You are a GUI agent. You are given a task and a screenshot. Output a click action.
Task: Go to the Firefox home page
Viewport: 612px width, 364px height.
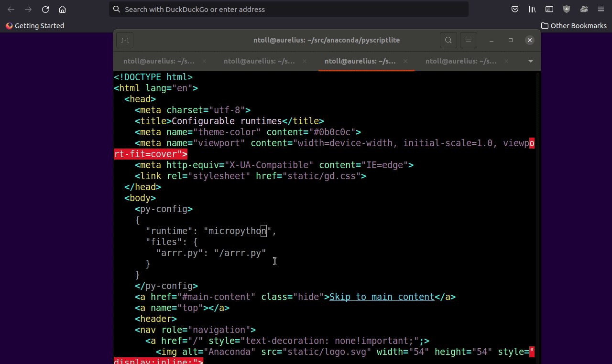click(x=62, y=10)
